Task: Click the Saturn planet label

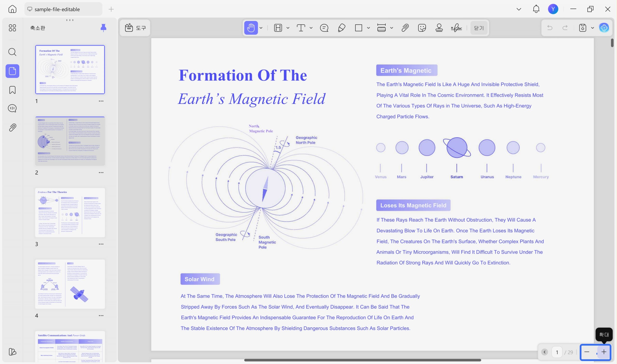Action: [x=456, y=177]
